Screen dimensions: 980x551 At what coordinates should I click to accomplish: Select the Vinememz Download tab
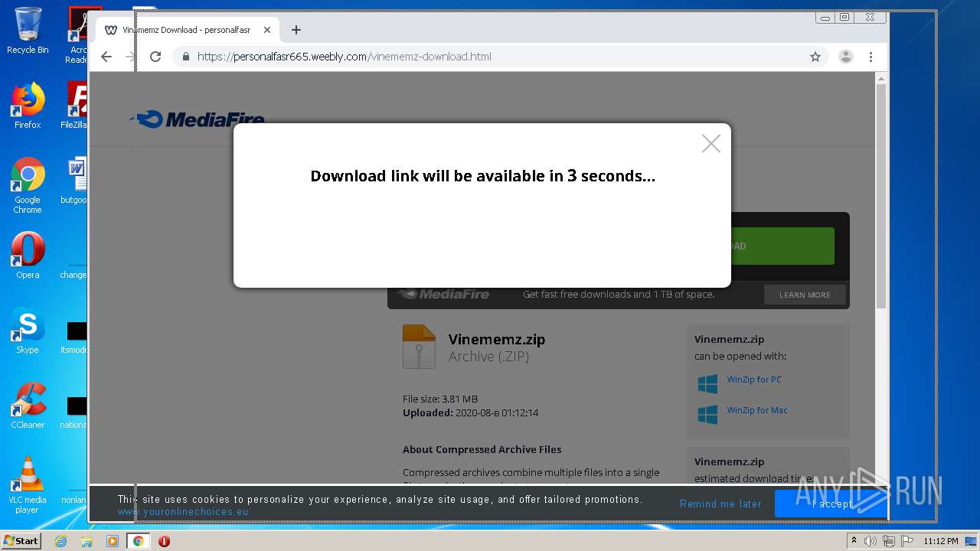pyautogui.click(x=187, y=30)
